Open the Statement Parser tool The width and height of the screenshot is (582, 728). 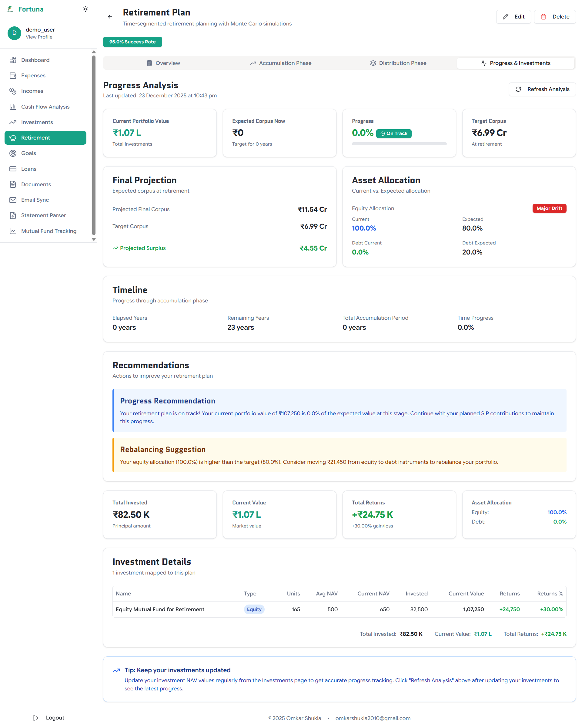point(44,215)
